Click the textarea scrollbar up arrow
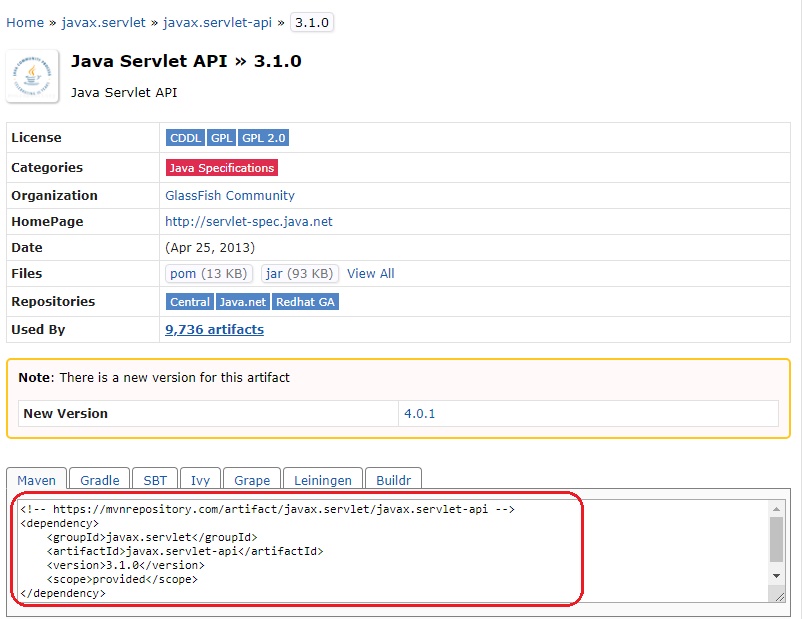The image size is (802, 619). [776, 509]
